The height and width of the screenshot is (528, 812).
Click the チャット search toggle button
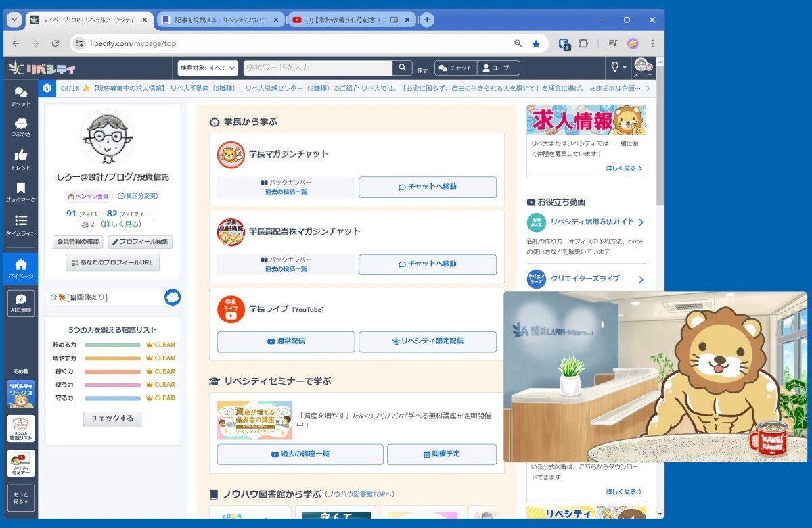click(x=455, y=68)
